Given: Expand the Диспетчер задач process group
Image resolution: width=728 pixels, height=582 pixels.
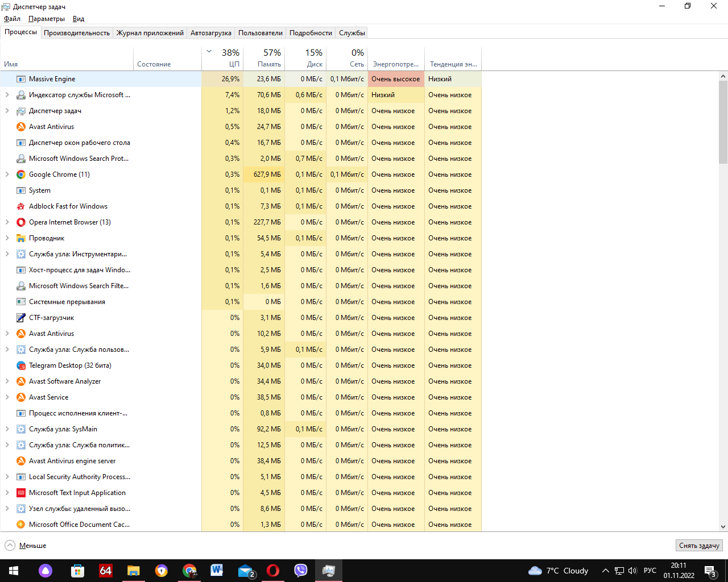Looking at the screenshot, I should click(x=7, y=111).
